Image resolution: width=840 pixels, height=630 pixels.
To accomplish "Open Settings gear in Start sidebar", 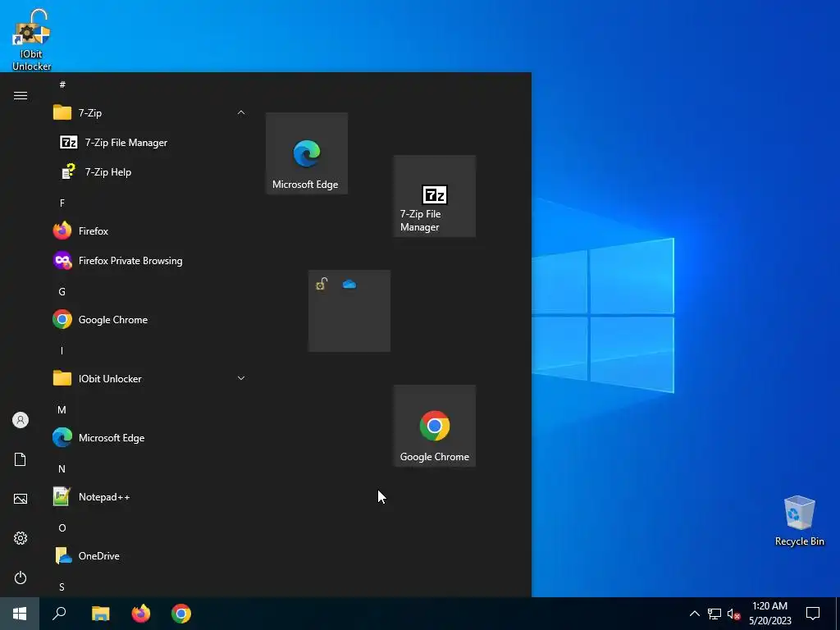I will 21,538.
